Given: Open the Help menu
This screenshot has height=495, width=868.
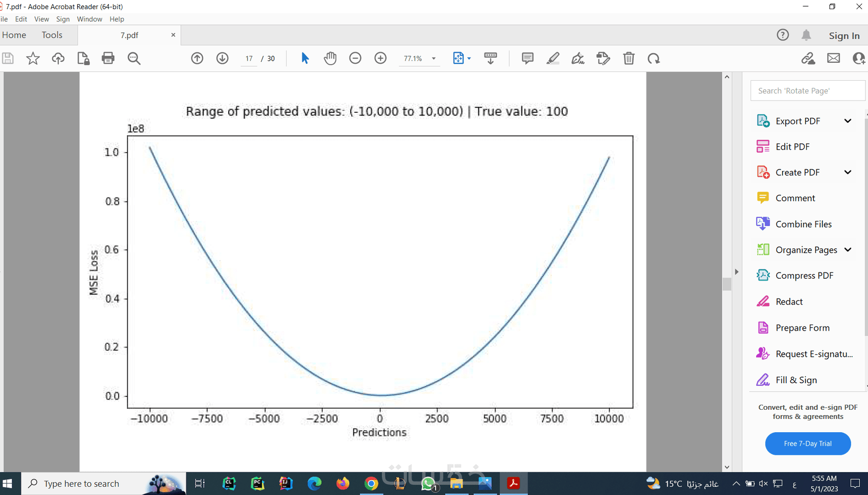Looking at the screenshot, I should pyautogui.click(x=117, y=19).
